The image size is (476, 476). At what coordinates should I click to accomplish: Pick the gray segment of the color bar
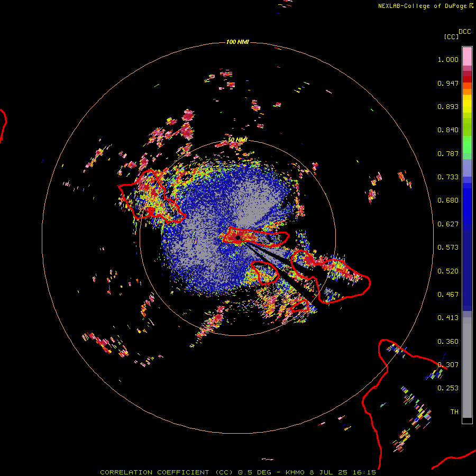467,368
